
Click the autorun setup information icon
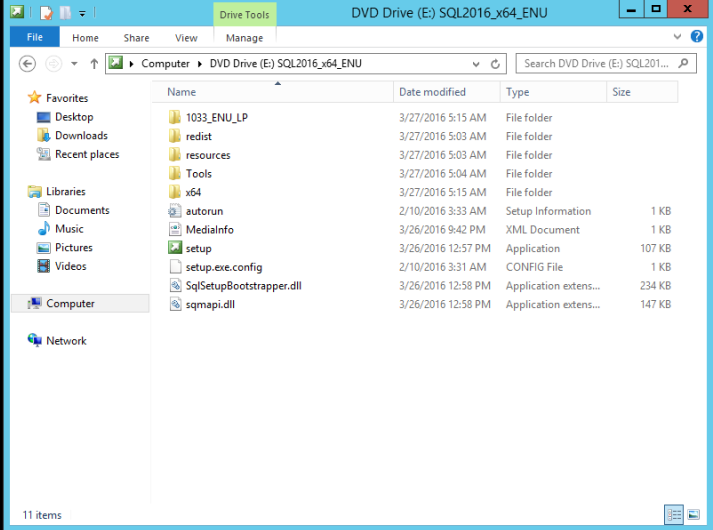(x=175, y=211)
